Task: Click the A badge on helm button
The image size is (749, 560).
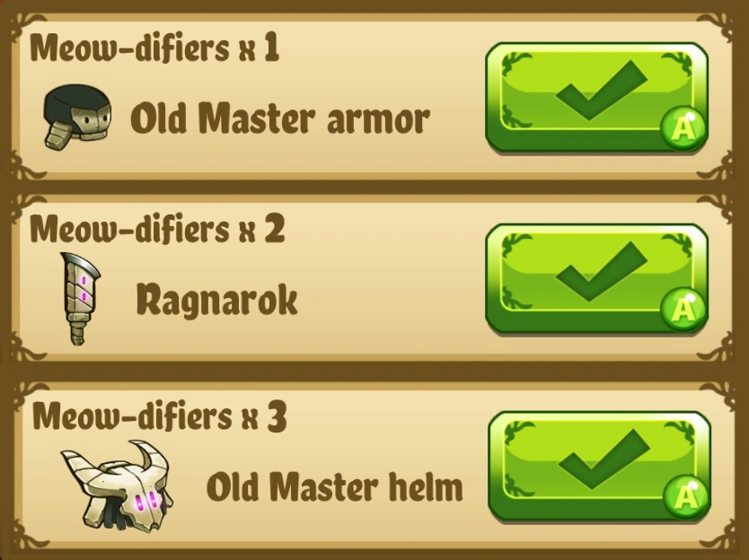Action: [686, 497]
